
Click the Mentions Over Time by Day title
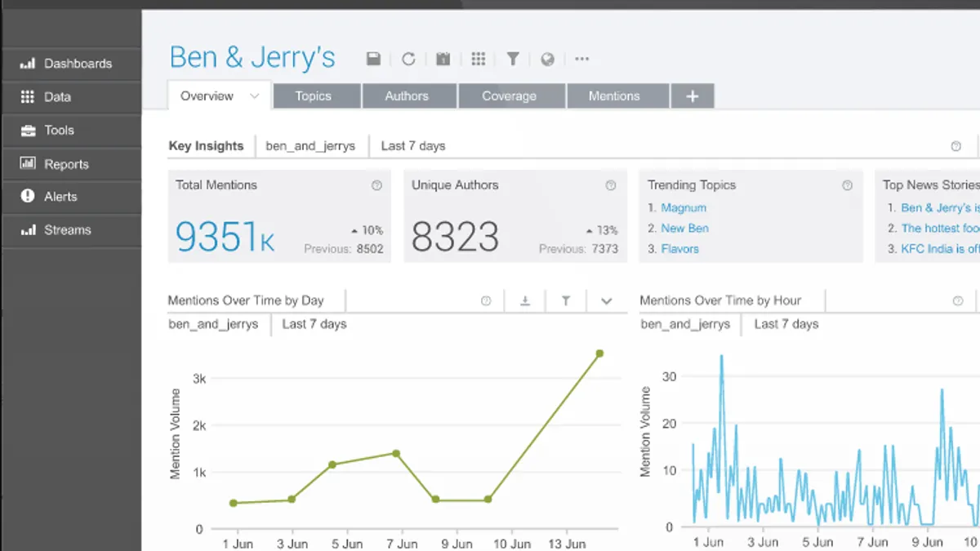[x=246, y=300]
